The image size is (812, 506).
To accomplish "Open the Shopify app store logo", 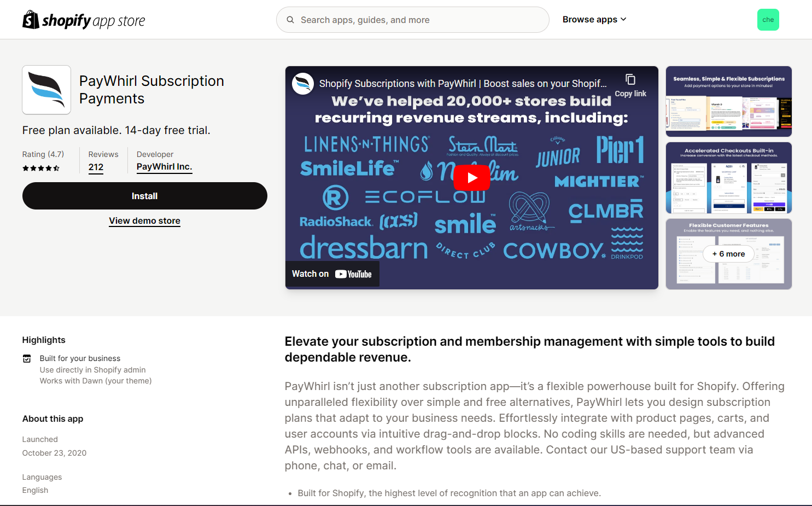I will point(84,20).
